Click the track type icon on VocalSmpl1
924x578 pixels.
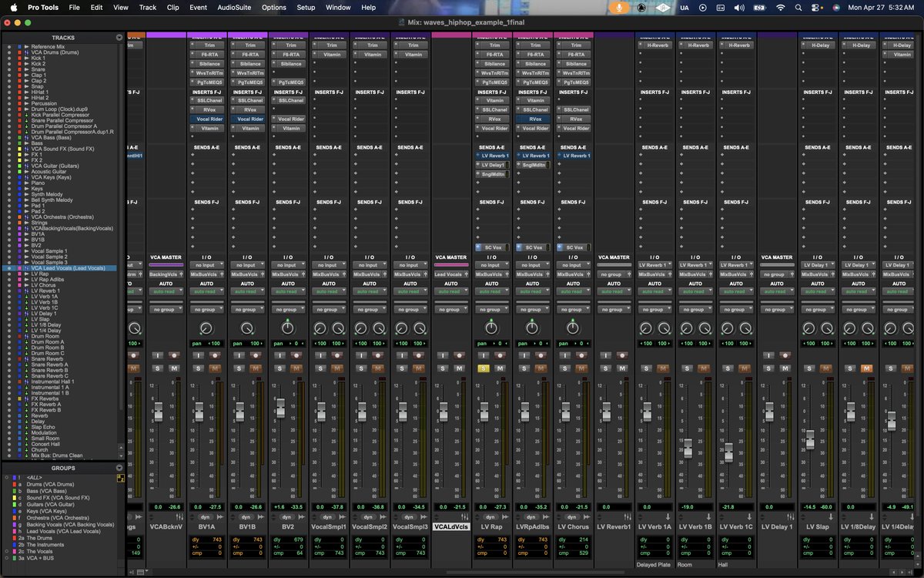click(x=343, y=516)
